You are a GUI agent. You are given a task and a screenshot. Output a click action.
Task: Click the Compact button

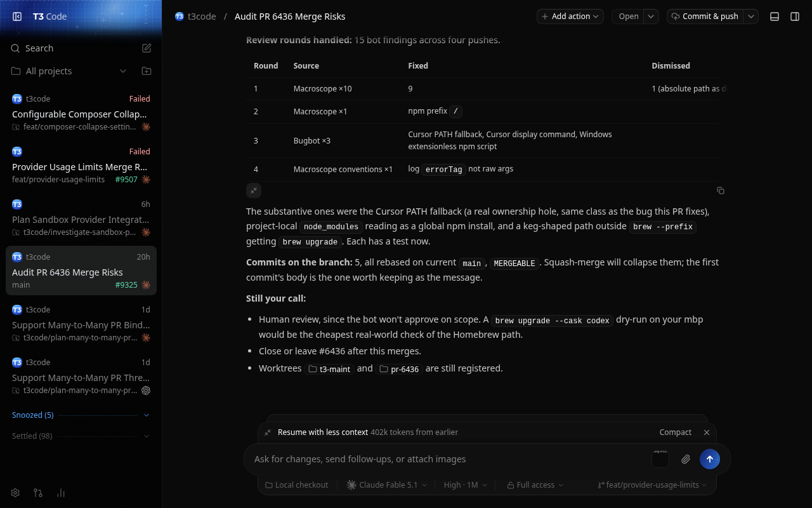(x=675, y=432)
